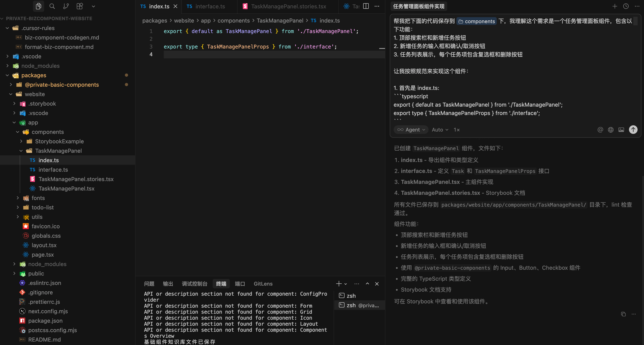
Task: Click the components breadcrumb segment
Action: (233, 21)
